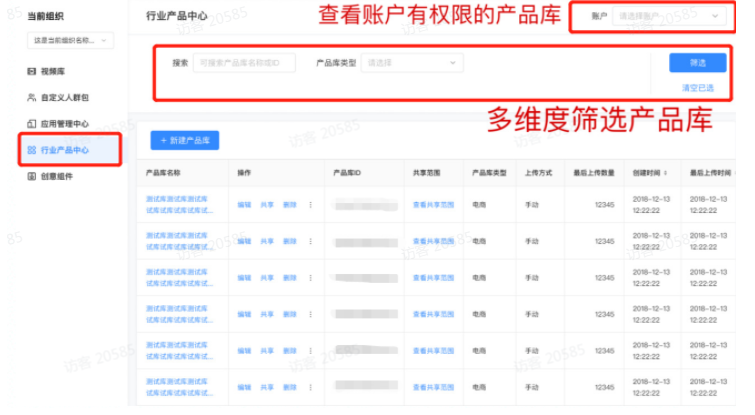The height and width of the screenshot is (415, 755).
Task: Click 共享 in the second table row
Action: 267,241
